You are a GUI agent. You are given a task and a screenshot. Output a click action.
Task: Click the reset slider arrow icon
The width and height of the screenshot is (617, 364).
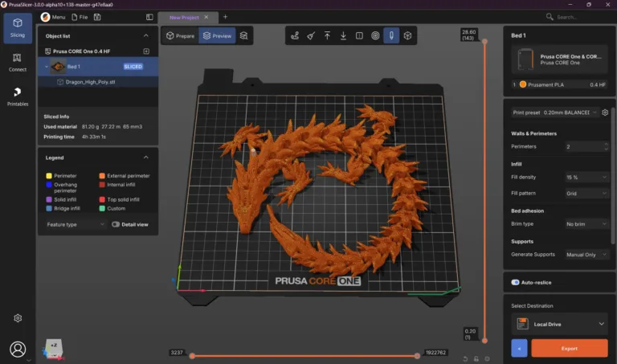coord(465,359)
